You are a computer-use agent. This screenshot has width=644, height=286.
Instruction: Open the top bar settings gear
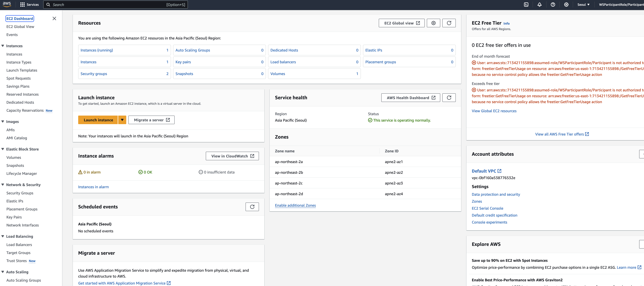tap(566, 5)
